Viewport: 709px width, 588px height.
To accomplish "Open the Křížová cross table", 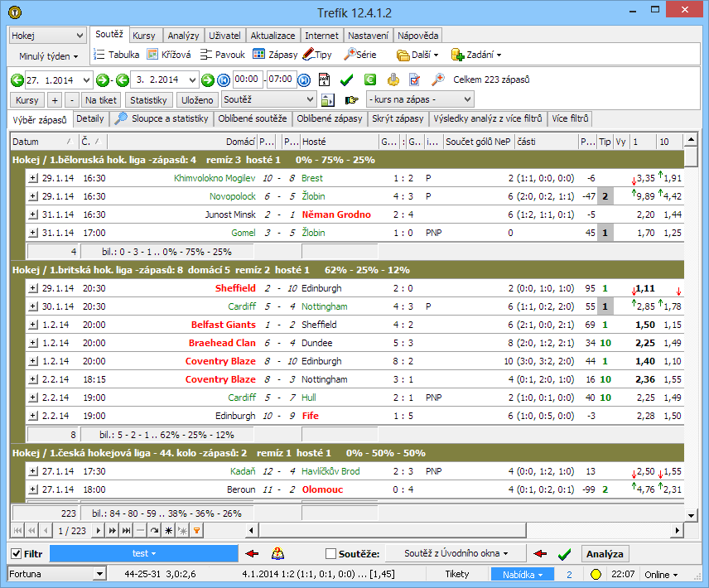I will [x=170, y=55].
